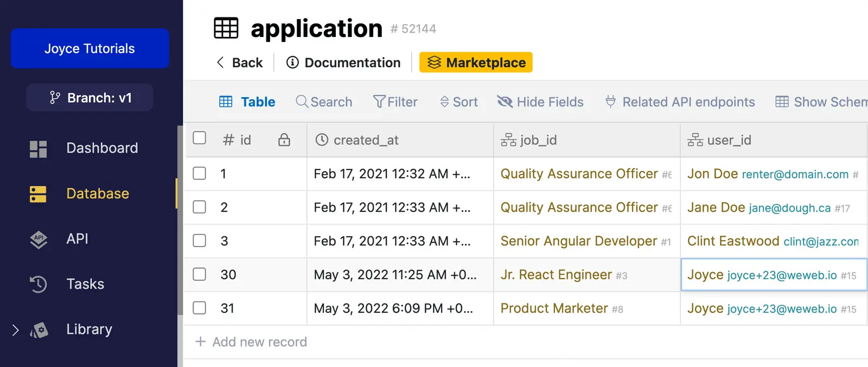Open the Sort options
The height and width of the screenshot is (367, 868).
[459, 102]
